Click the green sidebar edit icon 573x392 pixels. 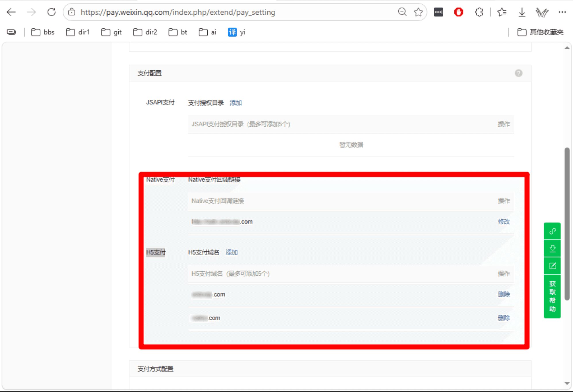pyautogui.click(x=552, y=266)
